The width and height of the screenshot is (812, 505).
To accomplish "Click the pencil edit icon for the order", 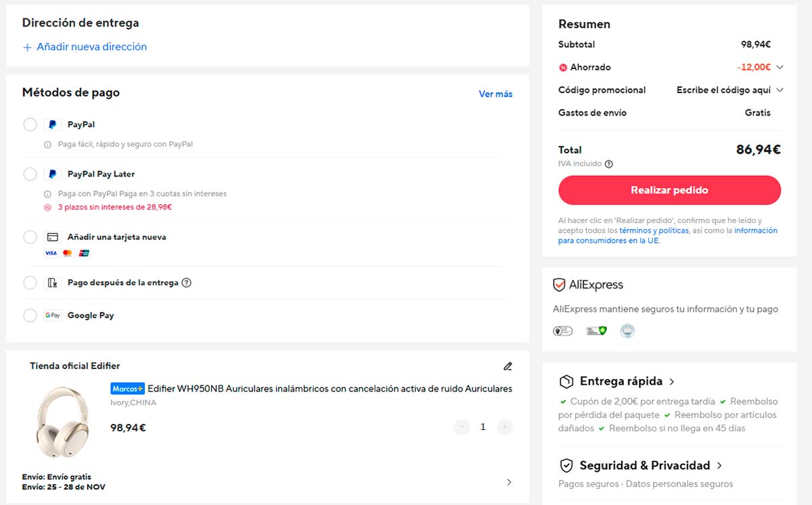I will tap(507, 366).
